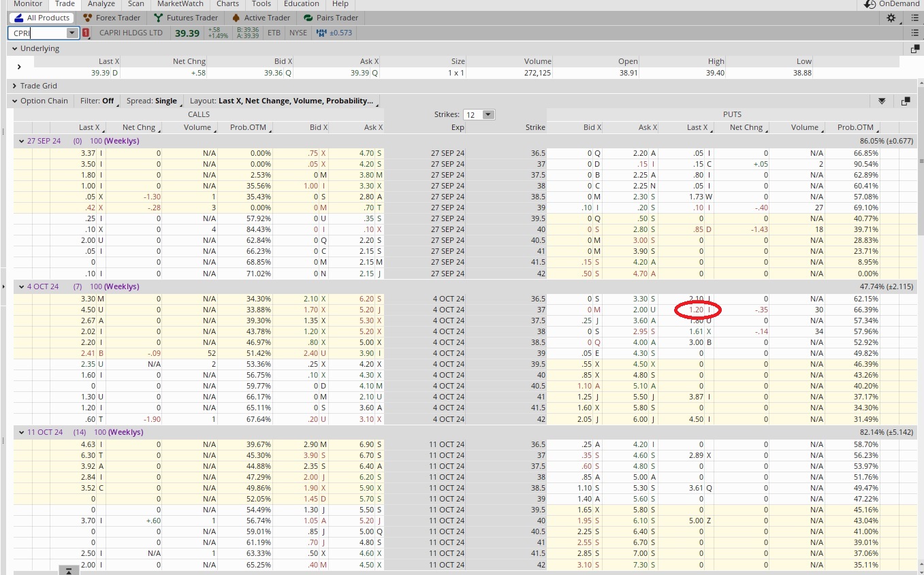Click the 4 OCT 24 strike 38 put ask 2.95
The image size is (924, 575).
pyautogui.click(x=641, y=331)
